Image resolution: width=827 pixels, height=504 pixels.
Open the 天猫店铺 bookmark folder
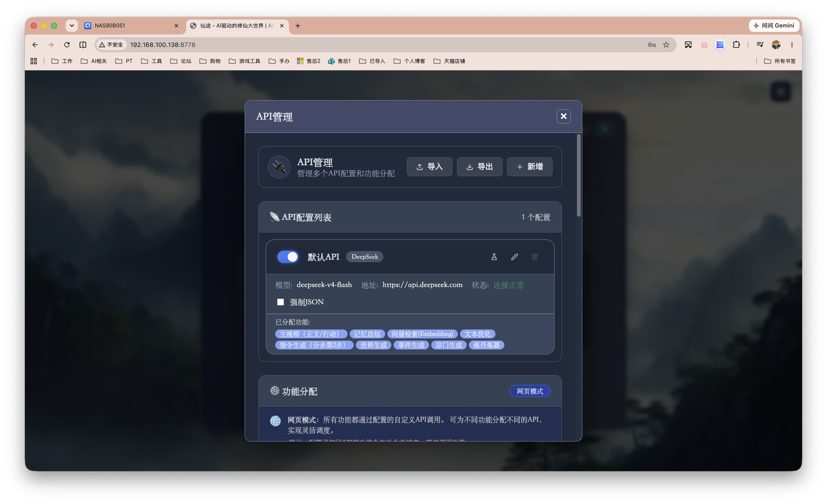[449, 61]
